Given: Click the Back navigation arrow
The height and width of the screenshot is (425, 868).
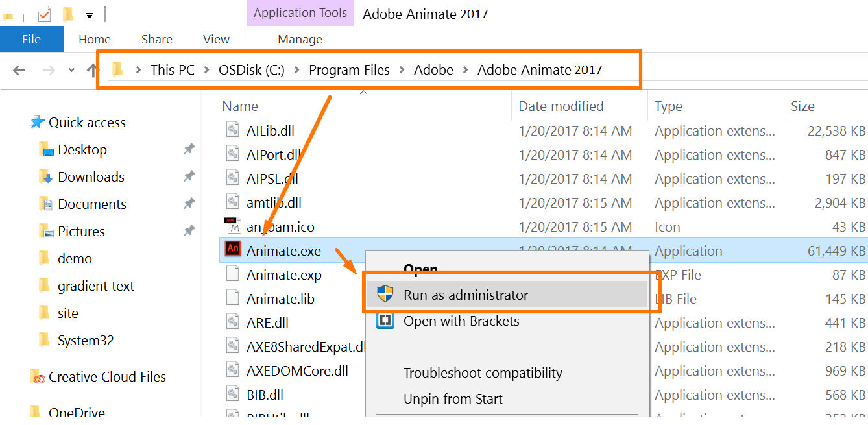Looking at the screenshot, I should tap(19, 70).
